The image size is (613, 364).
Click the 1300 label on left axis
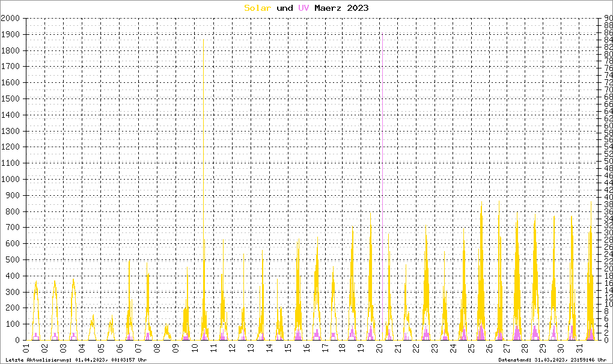pyautogui.click(x=10, y=131)
